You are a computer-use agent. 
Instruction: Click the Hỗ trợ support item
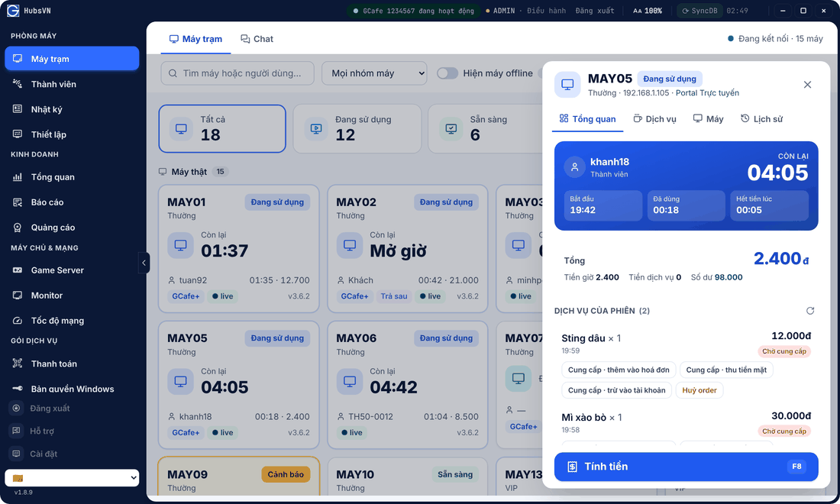[72, 431]
